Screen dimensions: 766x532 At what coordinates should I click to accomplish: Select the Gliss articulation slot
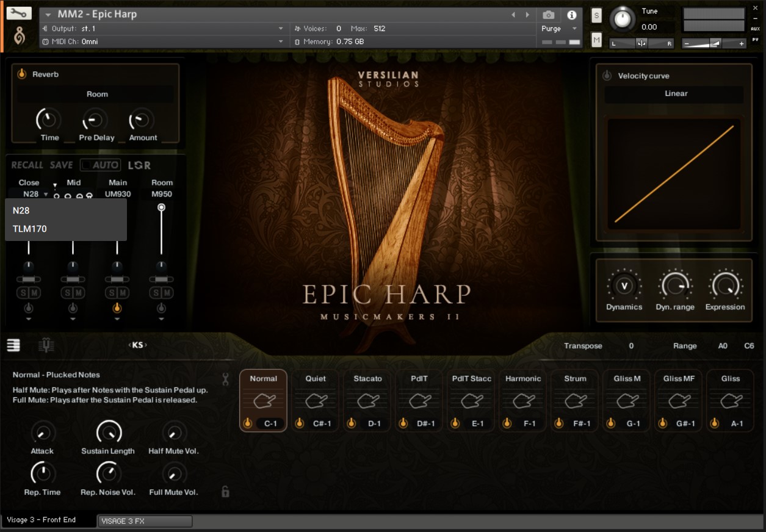pos(730,400)
